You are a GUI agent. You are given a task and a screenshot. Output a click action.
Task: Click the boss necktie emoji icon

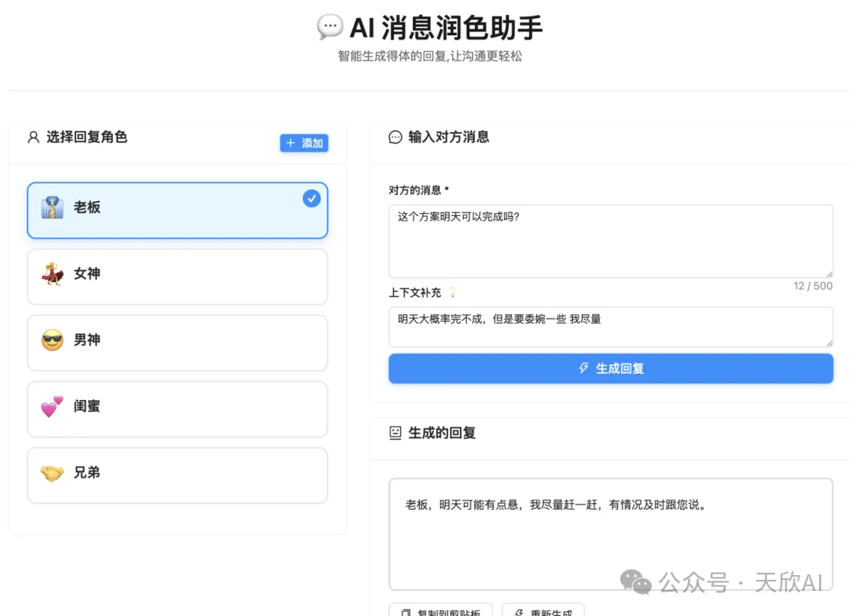coord(52,207)
